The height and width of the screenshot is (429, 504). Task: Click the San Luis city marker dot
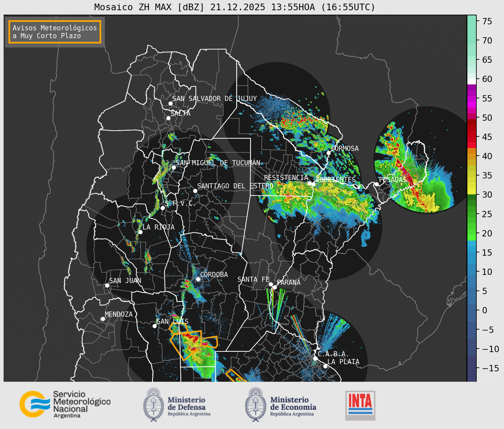coord(154,326)
